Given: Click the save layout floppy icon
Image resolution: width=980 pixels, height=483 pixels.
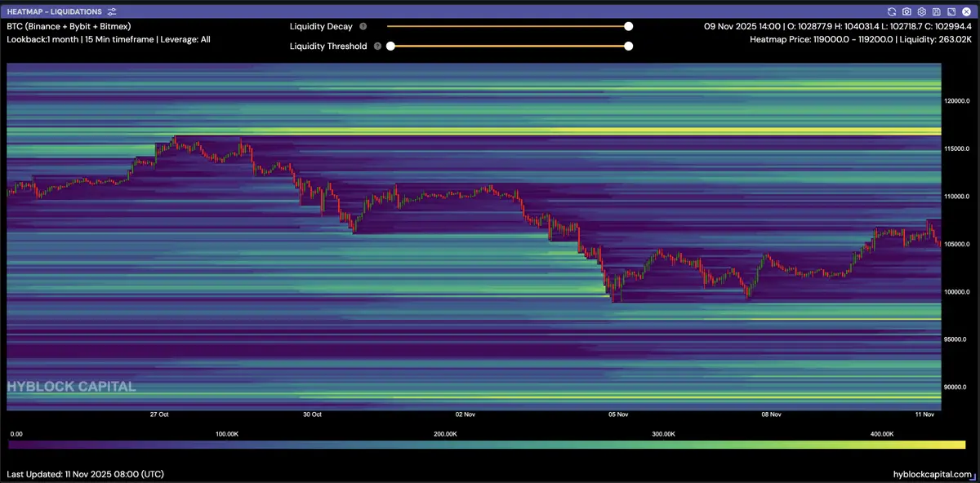Looking at the screenshot, I should pos(936,12).
